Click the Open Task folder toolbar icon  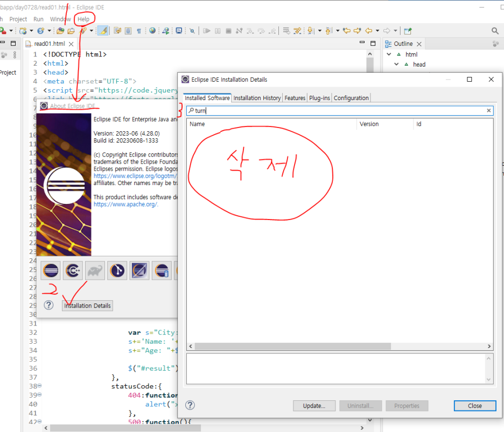pyautogui.click(x=71, y=31)
